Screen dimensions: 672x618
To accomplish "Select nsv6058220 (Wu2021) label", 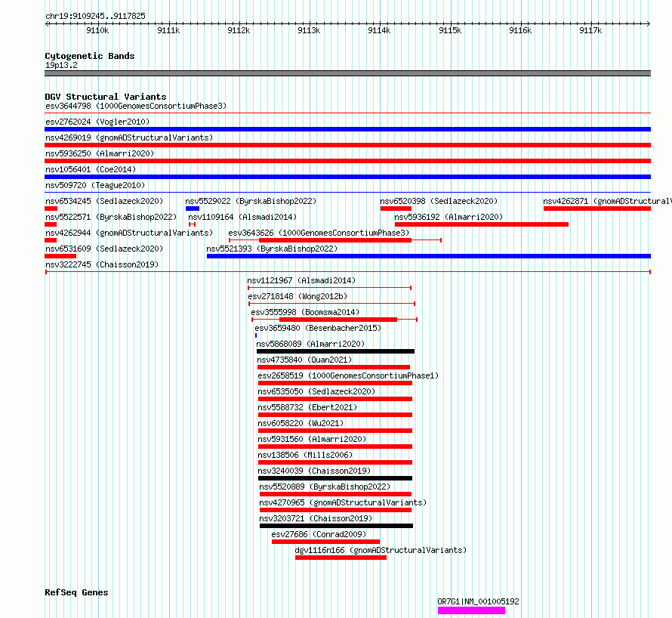I will coord(301,423).
